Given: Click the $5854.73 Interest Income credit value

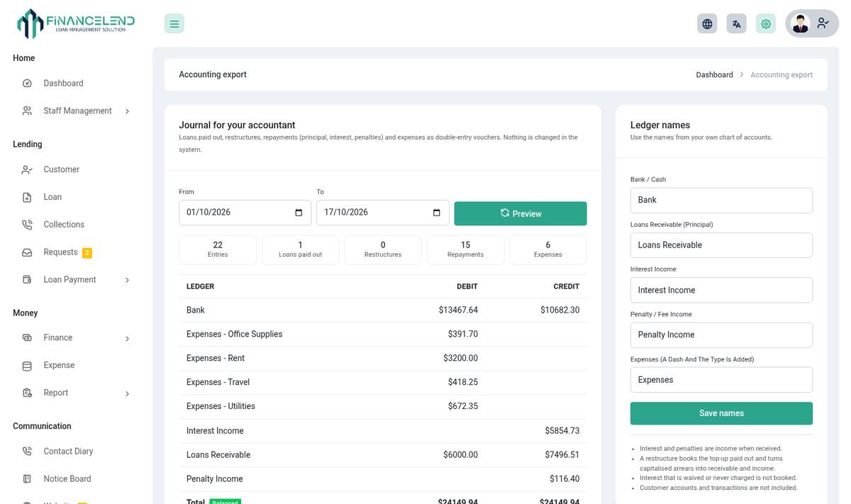Looking at the screenshot, I should (562, 430).
